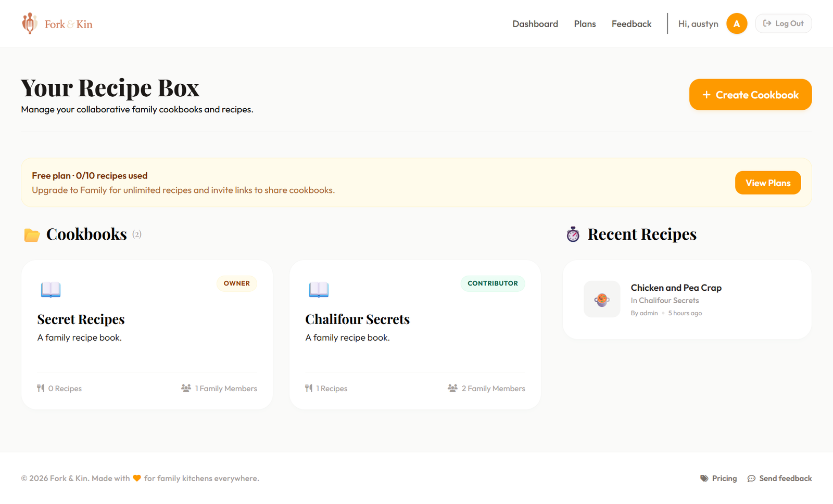This screenshot has height=504, width=833.
Task: Click the yellow folder icon beside Cookbooks
Action: click(x=32, y=235)
